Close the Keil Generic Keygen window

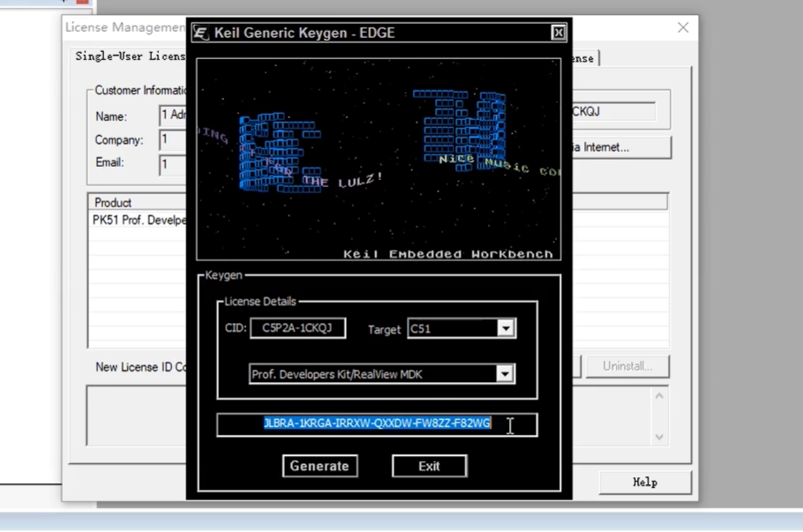pyautogui.click(x=559, y=33)
